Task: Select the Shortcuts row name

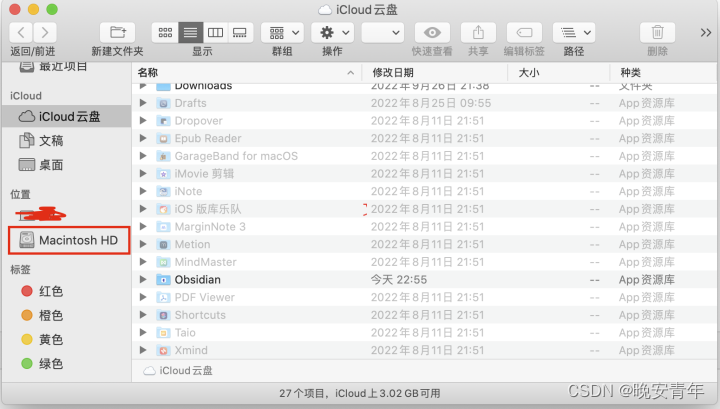Action: coord(200,315)
